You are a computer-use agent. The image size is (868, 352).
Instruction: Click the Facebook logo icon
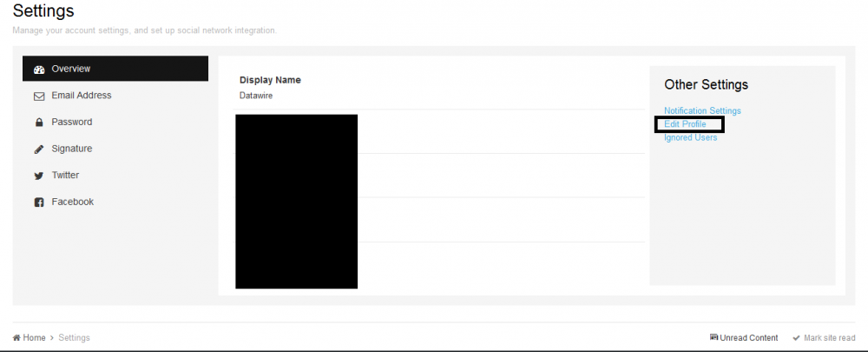39,203
